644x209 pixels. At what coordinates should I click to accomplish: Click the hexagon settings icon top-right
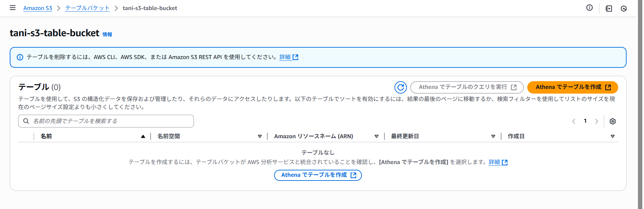pos(624,8)
